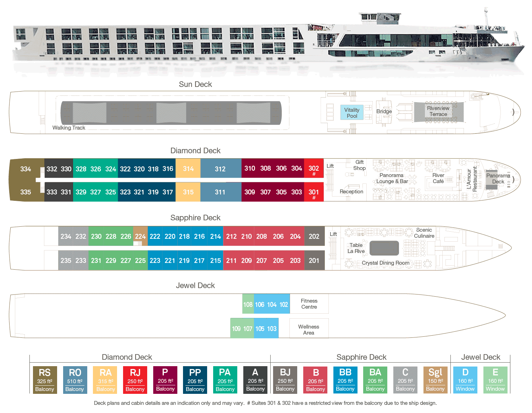Choose cabin 317 on Diamond Deck
This screenshot has height=413, width=532.
168,192
